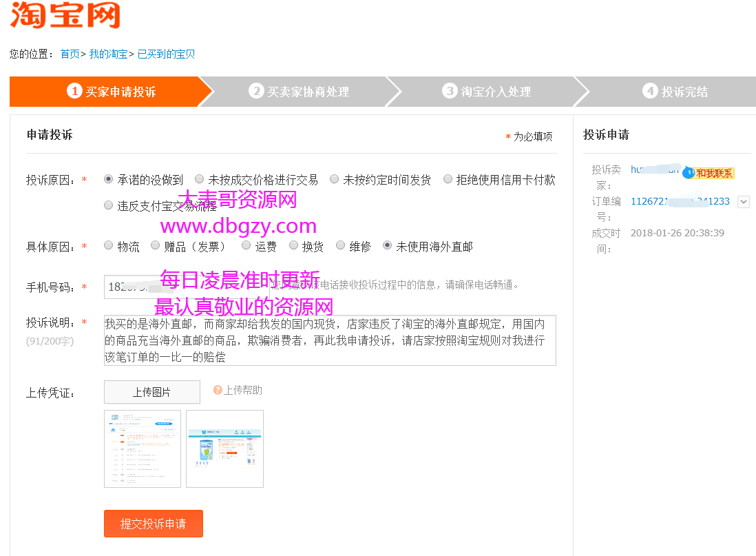Navigate to 首页 breadcrumb link
The width and height of the screenshot is (756, 556).
coord(69,54)
